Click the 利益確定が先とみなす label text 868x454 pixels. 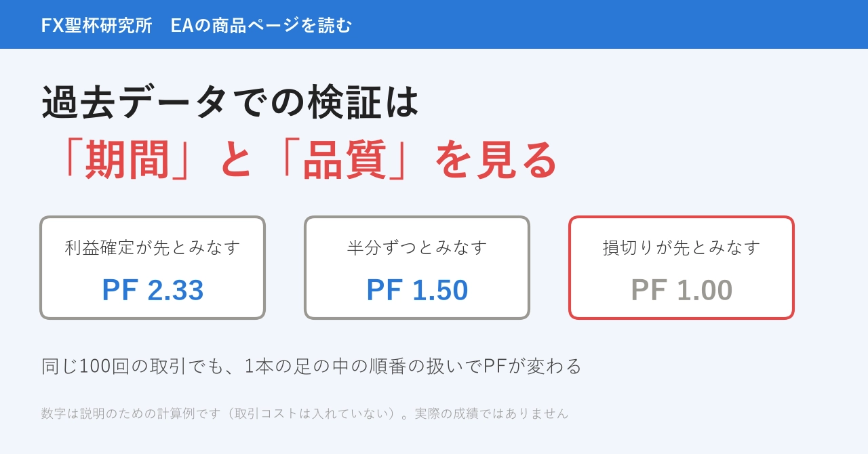[153, 247]
